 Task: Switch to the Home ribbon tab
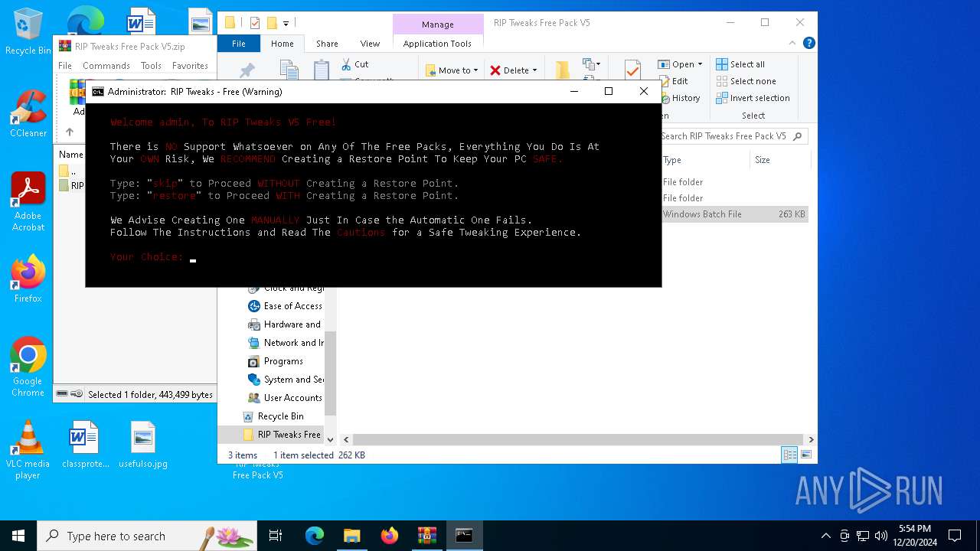click(282, 44)
